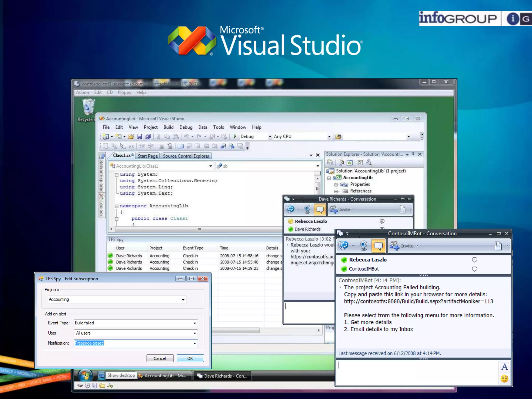Open the Event Type dropdown

tap(195, 323)
